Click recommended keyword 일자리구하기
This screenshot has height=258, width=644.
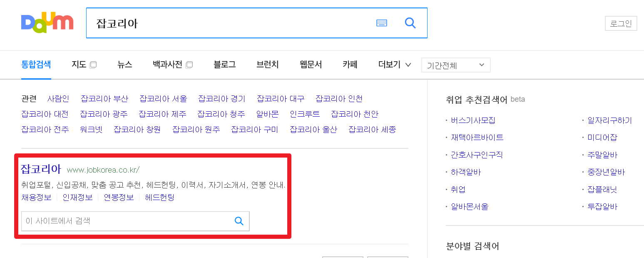[609, 120]
